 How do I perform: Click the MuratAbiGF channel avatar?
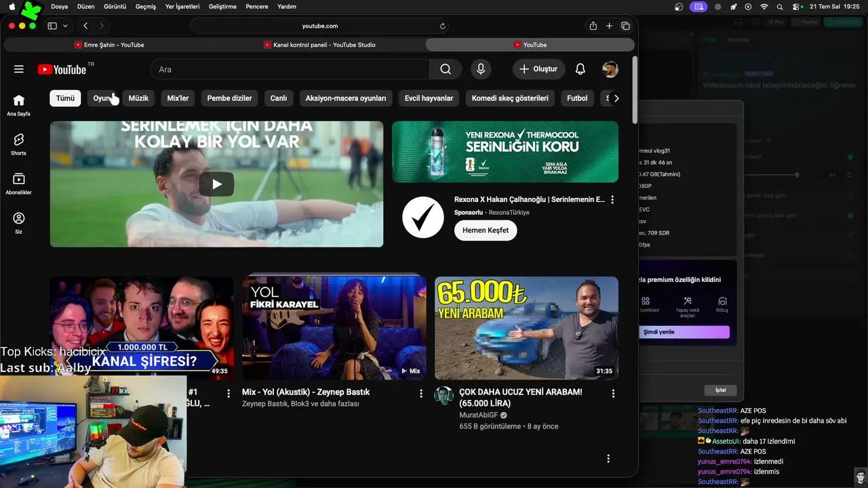(x=444, y=396)
